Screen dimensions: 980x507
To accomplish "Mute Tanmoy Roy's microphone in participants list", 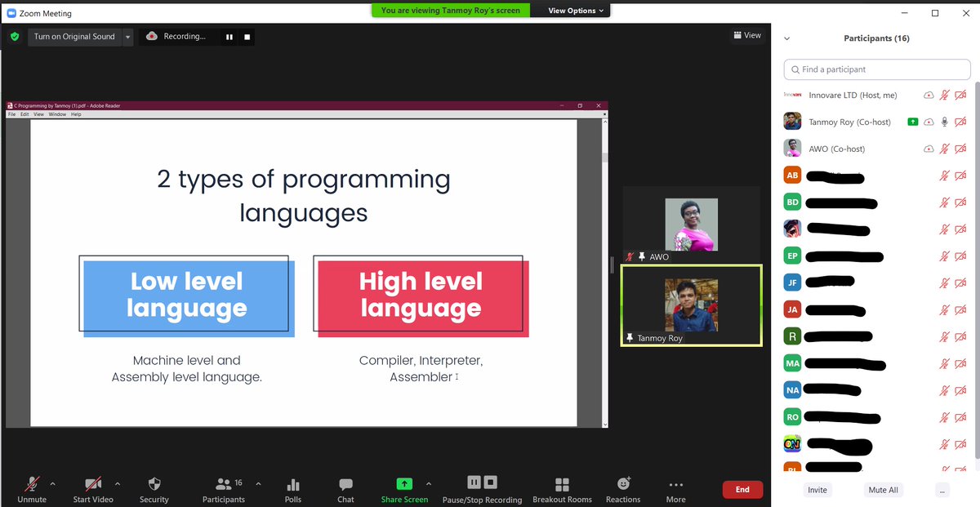I will point(944,121).
